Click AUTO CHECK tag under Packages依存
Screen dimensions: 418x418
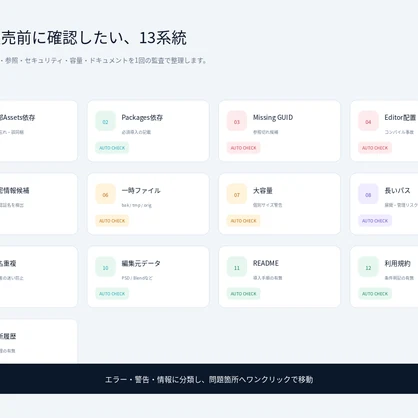tap(112, 148)
